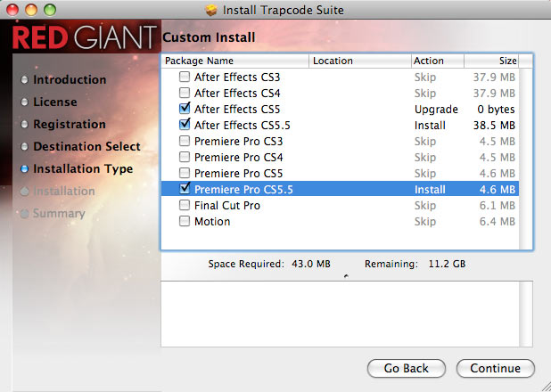Click the package box icon in the title bar
Viewport: 551px width, 392px height.
(211, 10)
